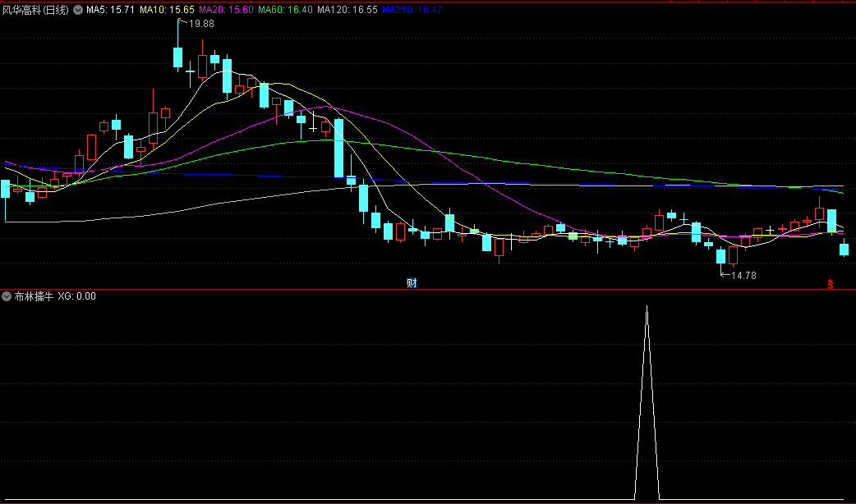
Task: Click the MA20: 15.60 label
Action: tap(226, 10)
